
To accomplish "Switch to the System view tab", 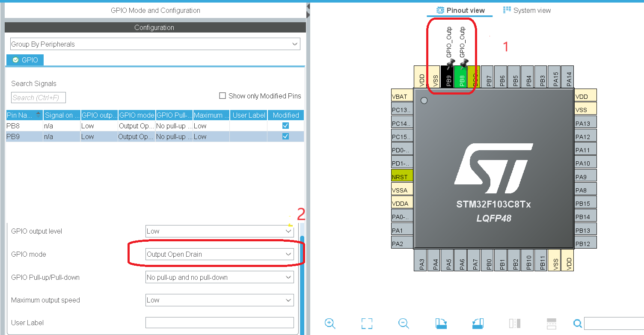I will [x=527, y=10].
